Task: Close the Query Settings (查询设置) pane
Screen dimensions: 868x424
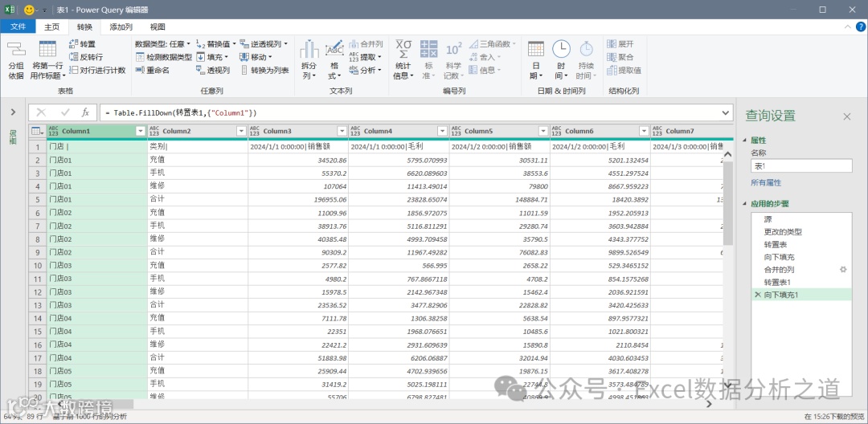Action: pyautogui.click(x=847, y=116)
